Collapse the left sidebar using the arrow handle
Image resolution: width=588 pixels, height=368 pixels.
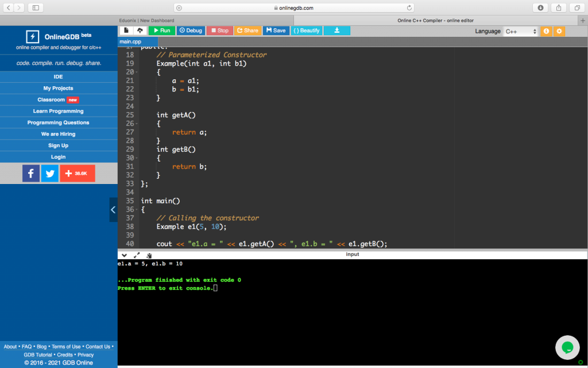click(113, 209)
